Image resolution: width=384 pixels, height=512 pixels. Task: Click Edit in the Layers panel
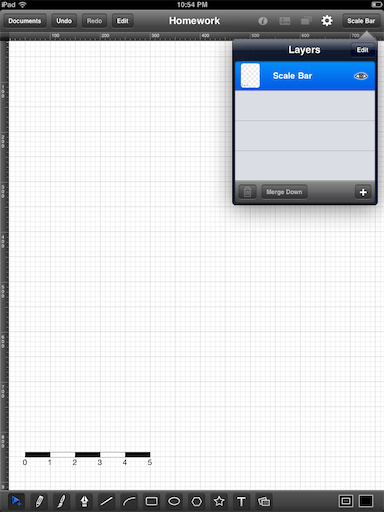363,50
